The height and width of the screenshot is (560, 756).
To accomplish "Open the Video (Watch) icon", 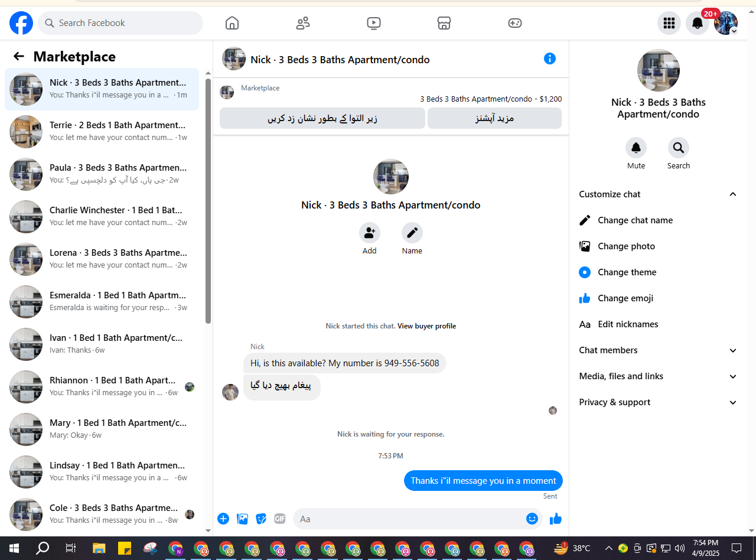I will [x=373, y=23].
